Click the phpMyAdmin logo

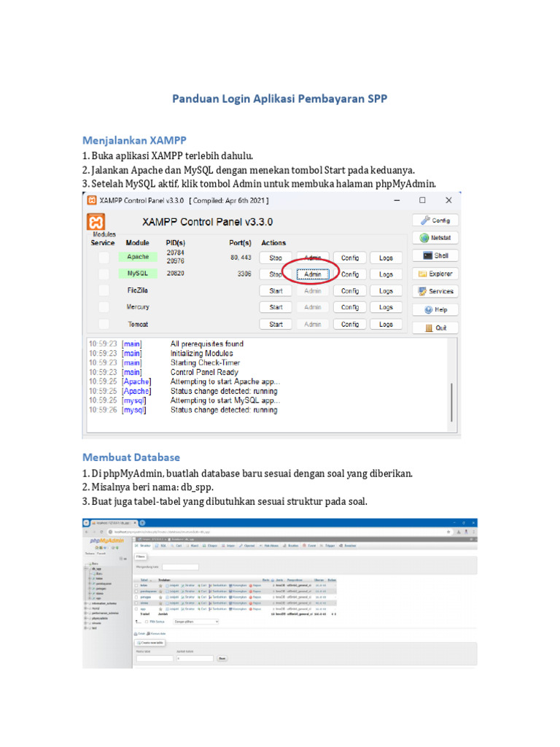pyautogui.click(x=106, y=541)
